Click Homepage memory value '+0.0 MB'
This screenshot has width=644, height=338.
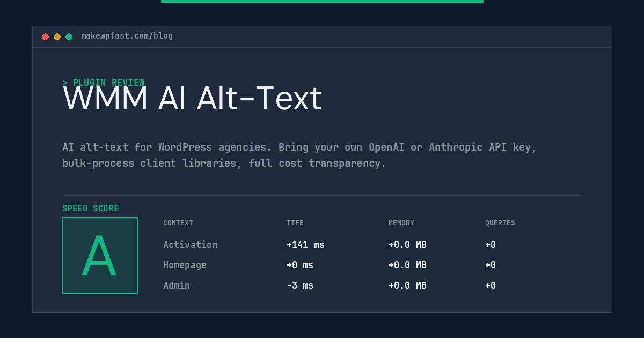(x=407, y=265)
